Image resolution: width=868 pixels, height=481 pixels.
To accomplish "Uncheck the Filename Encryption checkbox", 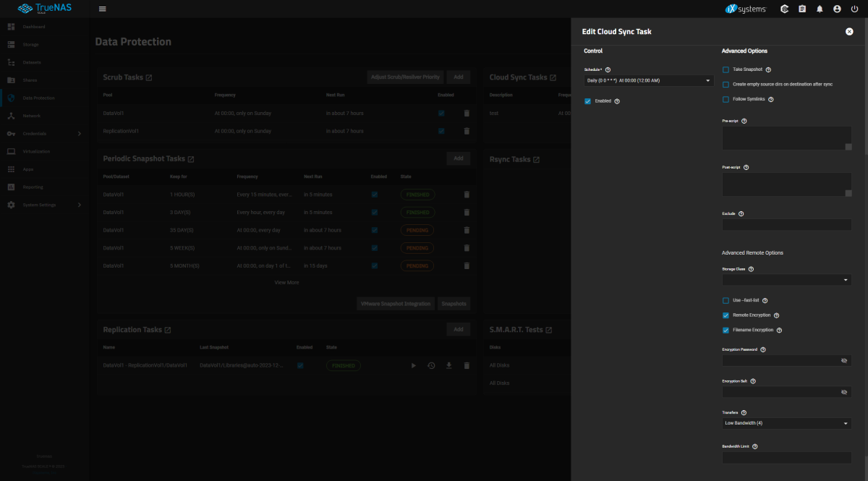I will [x=726, y=330].
